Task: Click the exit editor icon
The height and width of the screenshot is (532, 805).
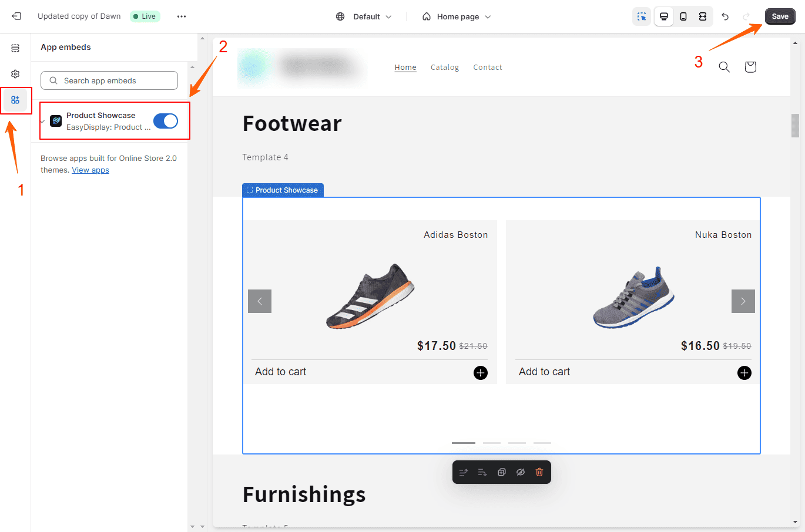Action: (16, 16)
